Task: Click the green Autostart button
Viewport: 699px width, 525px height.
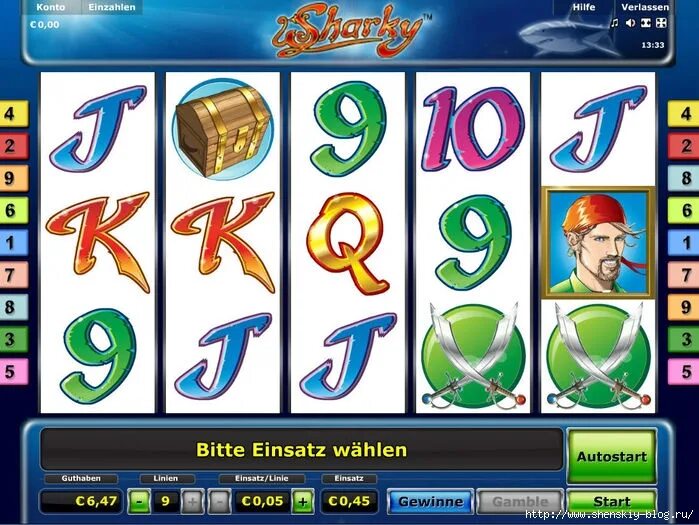Action: (612, 456)
